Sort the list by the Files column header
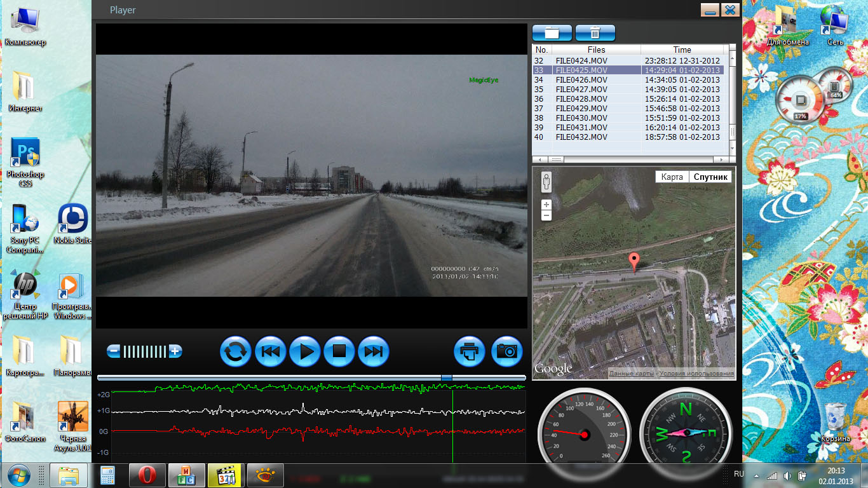Screen dimensions: 868x488 pos(596,50)
